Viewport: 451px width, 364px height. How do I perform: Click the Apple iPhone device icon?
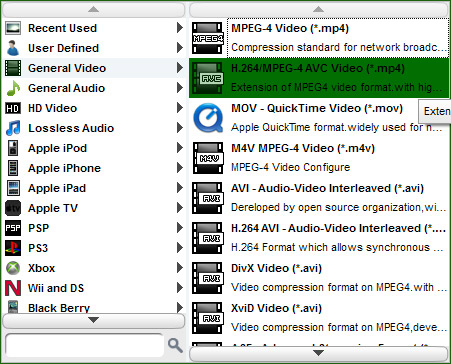[x=13, y=168]
